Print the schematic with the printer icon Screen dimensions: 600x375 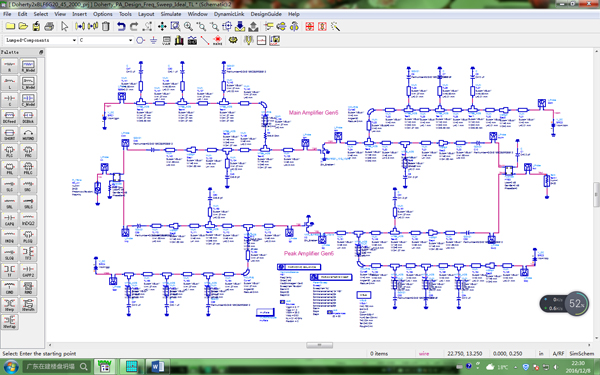tap(49, 26)
